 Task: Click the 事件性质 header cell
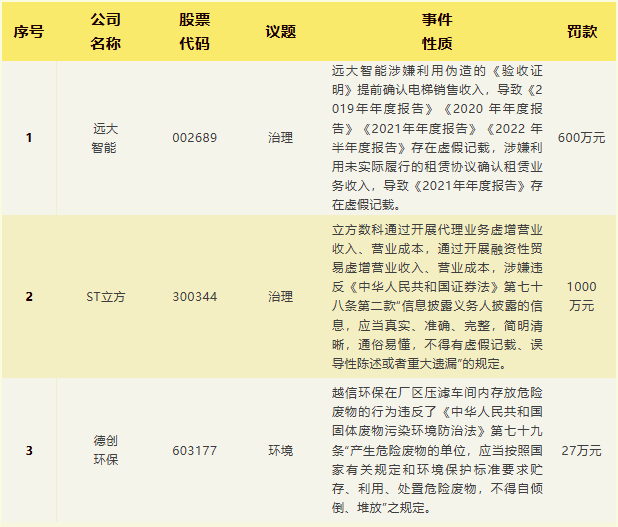pos(437,31)
